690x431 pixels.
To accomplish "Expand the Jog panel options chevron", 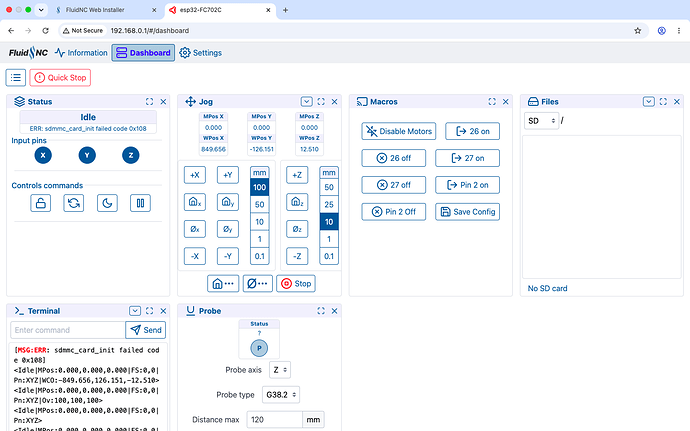I will coord(307,102).
